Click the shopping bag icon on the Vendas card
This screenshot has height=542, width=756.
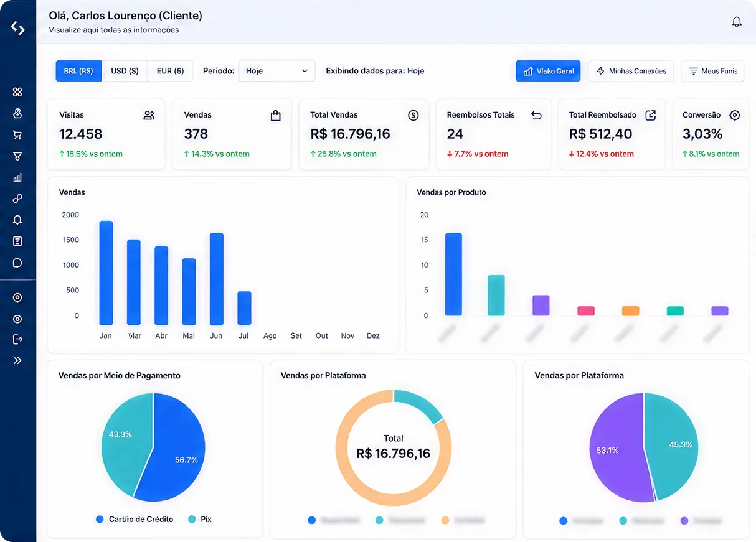[276, 115]
